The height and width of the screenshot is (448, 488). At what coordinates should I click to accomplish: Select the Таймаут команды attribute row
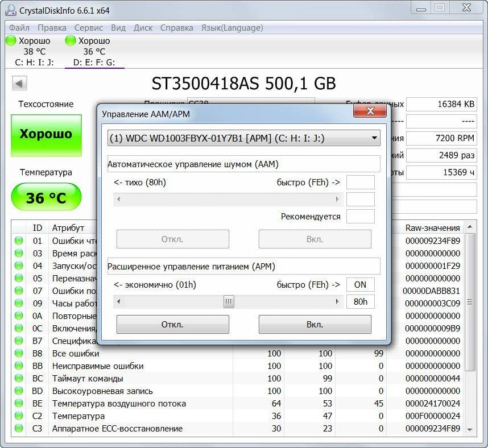pos(238,378)
